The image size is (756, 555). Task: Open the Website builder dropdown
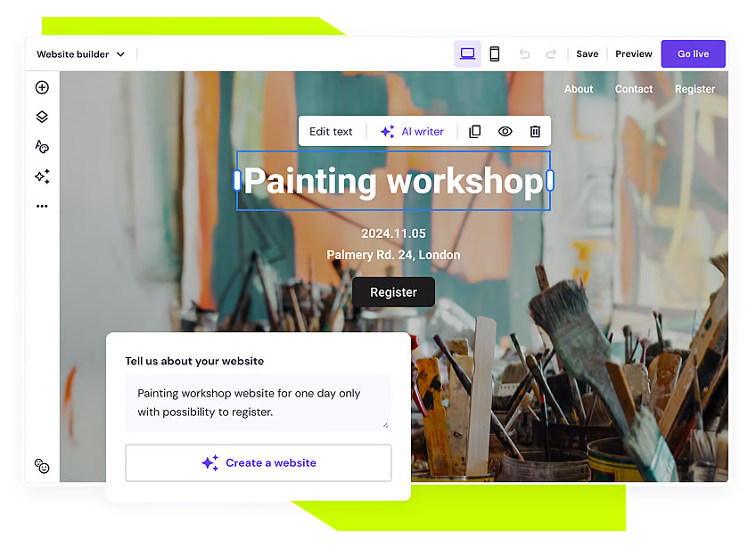[x=80, y=53]
